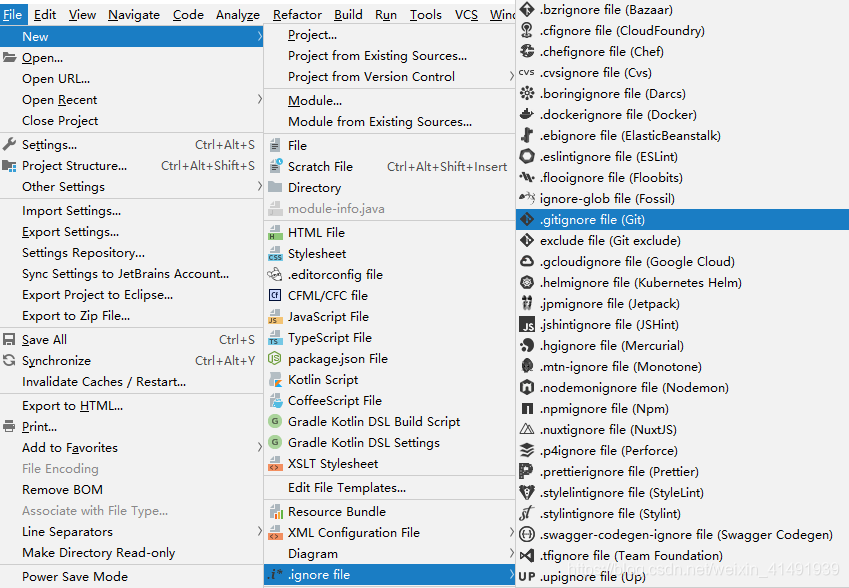Screen dimensions: 849x588
Task: Click the Stylesheet CSS icon
Action: click(276, 253)
